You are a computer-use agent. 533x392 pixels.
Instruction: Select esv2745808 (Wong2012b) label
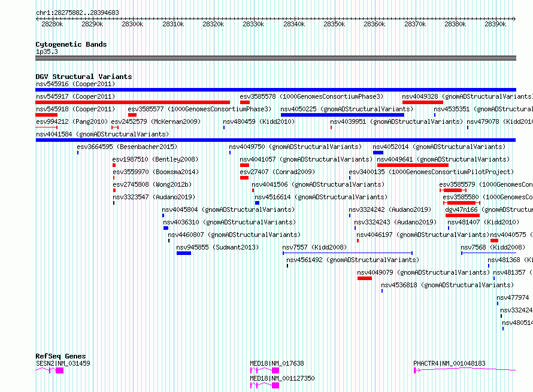(152, 184)
